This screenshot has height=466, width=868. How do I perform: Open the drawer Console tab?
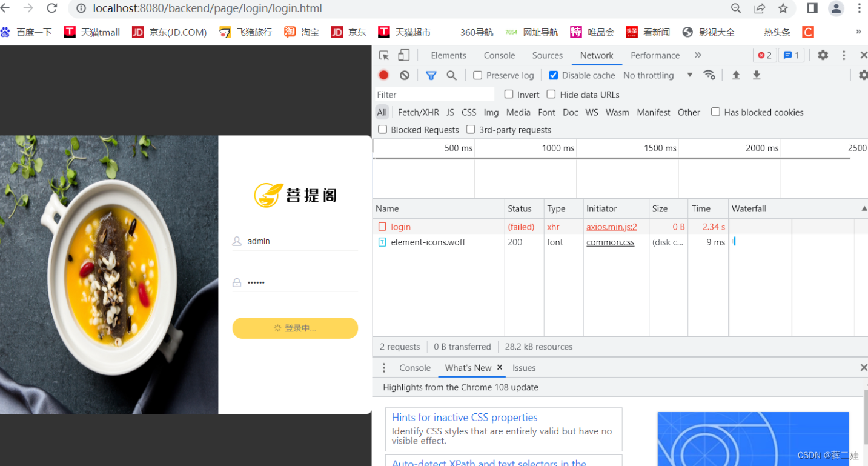[415, 368]
